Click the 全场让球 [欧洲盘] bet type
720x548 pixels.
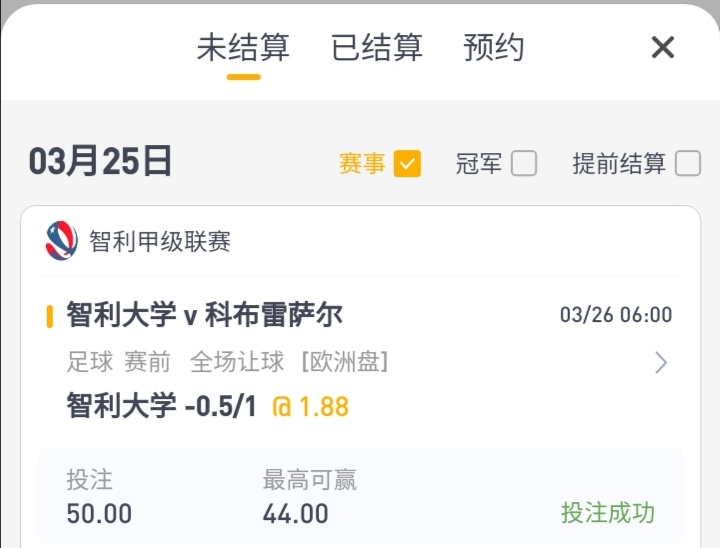289,362
